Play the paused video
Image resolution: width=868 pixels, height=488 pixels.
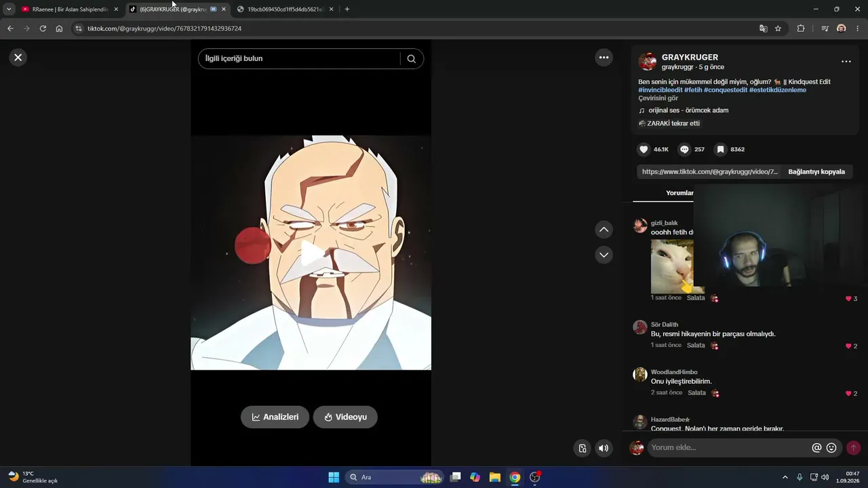[311, 253]
